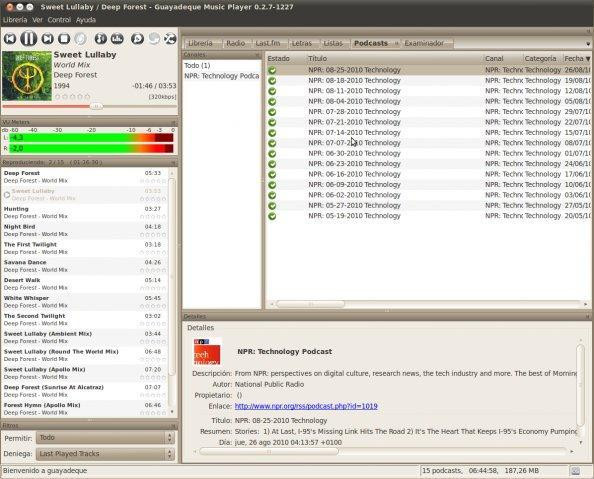Select the NPR: Technology Podcast channel

pyautogui.click(x=222, y=76)
